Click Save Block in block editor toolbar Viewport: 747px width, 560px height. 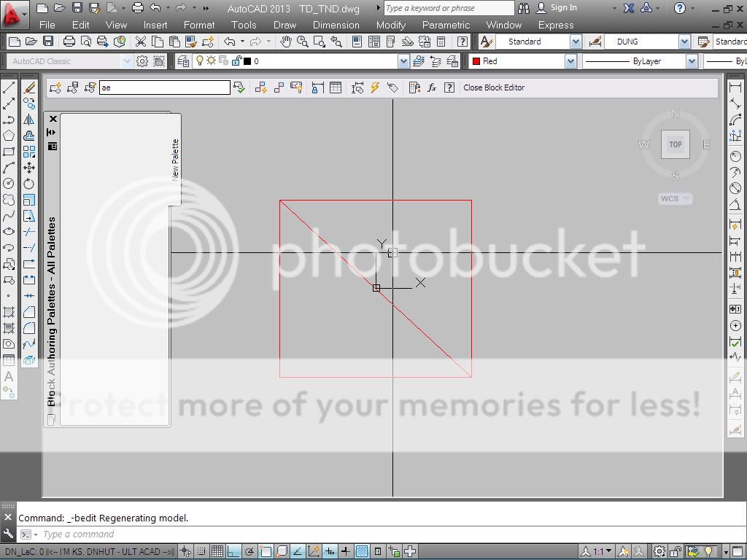click(x=72, y=87)
